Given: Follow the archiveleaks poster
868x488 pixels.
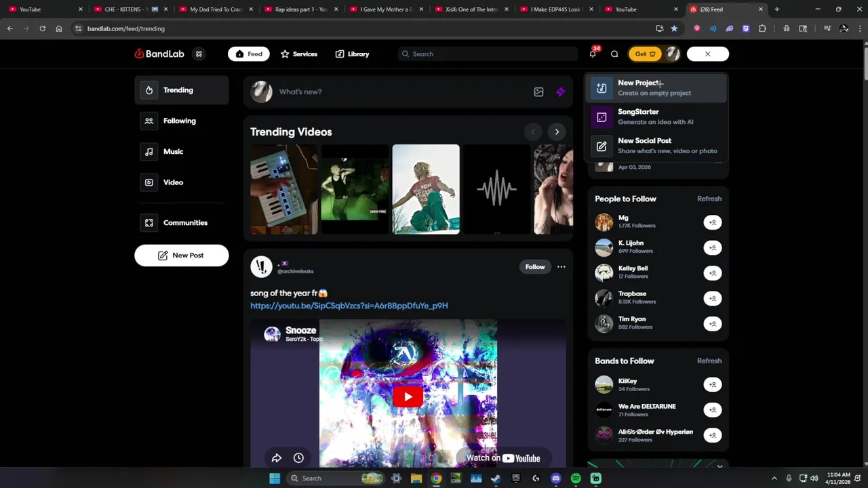Looking at the screenshot, I should [534, 267].
